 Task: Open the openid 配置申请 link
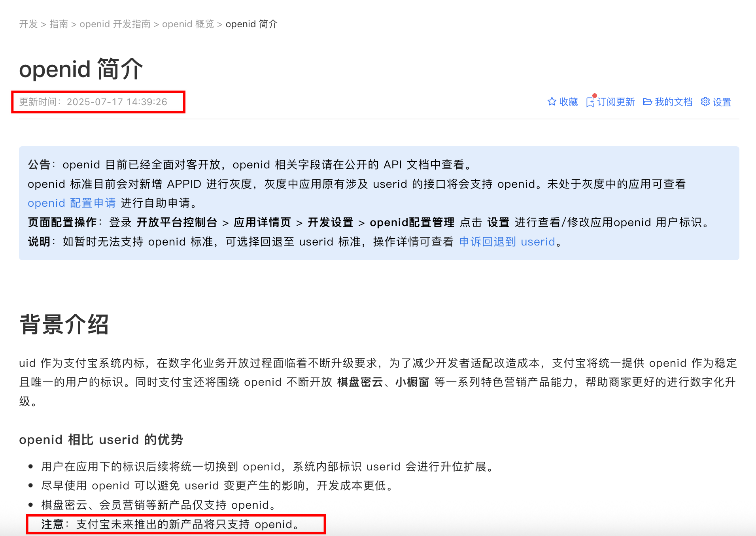tap(72, 203)
